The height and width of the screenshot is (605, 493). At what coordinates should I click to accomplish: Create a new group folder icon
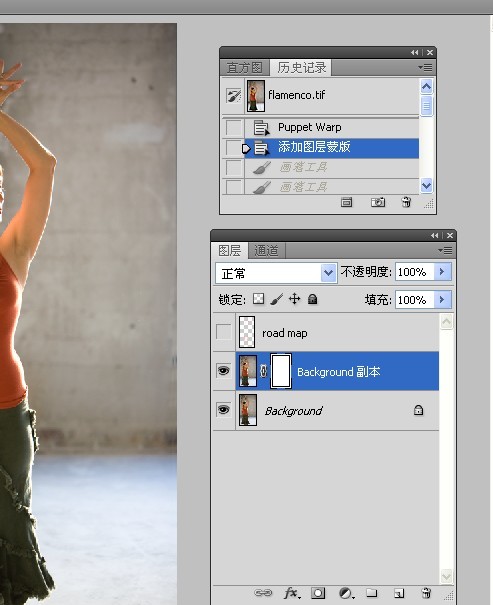(371, 593)
